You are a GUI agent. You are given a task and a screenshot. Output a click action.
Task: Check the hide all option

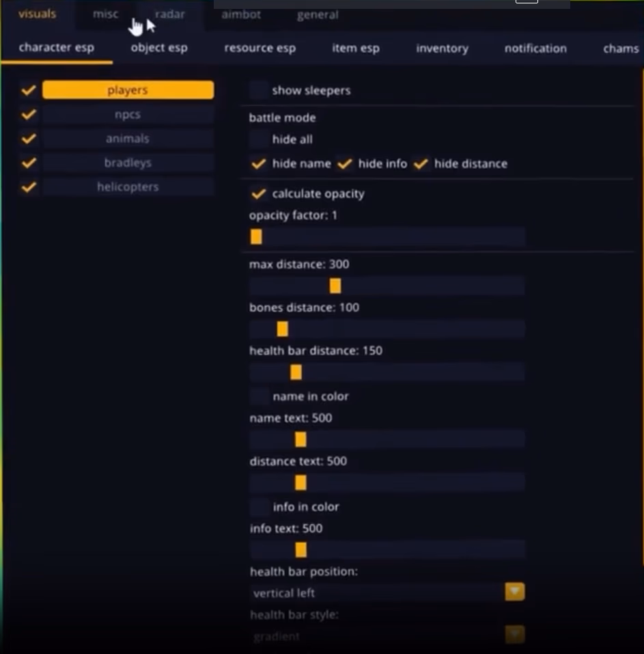(x=259, y=139)
